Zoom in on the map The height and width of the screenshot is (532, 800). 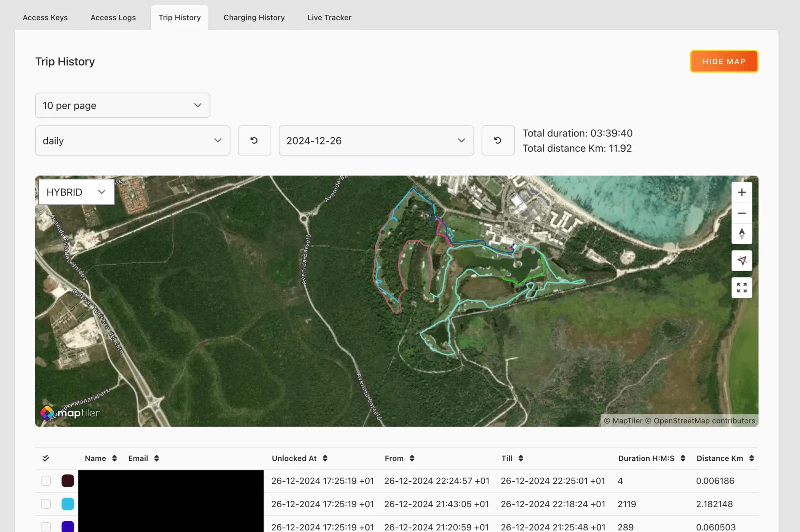[x=742, y=192]
